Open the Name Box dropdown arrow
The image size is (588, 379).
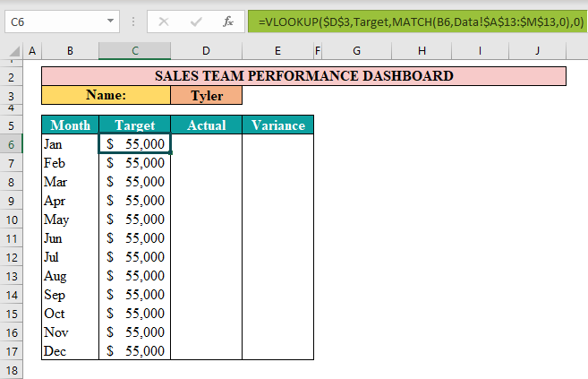click(110, 21)
